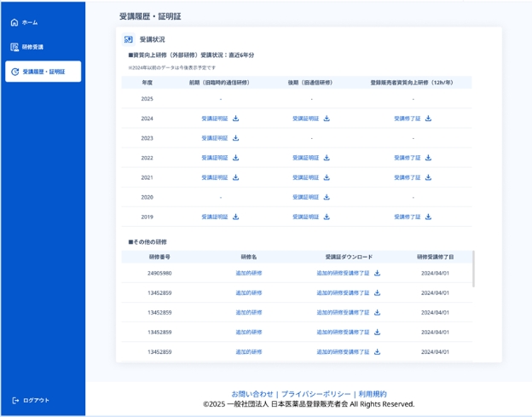Open the 2021 受講修了証 link
Viewport: 532px width, 417px height.
pos(408,177)
